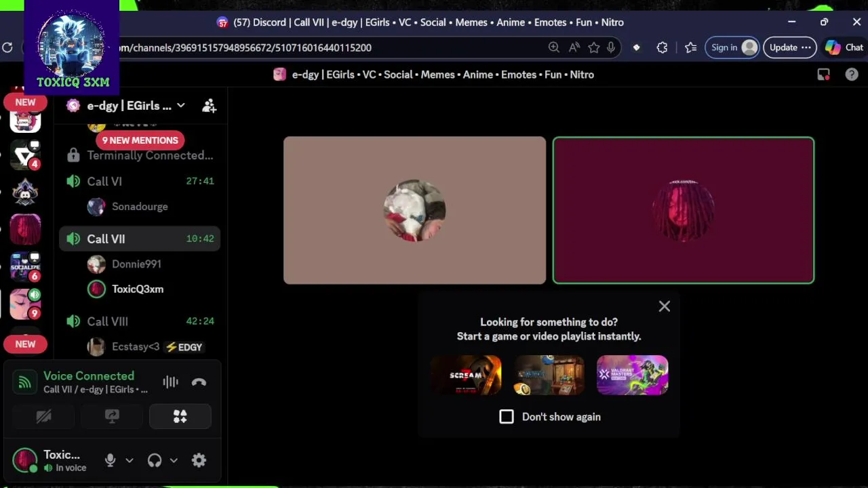The image size is (868, 488).
Task: Select user Ecstasy<3 in Call VIII
Action: pyautogui.click(x=136, y=347)
